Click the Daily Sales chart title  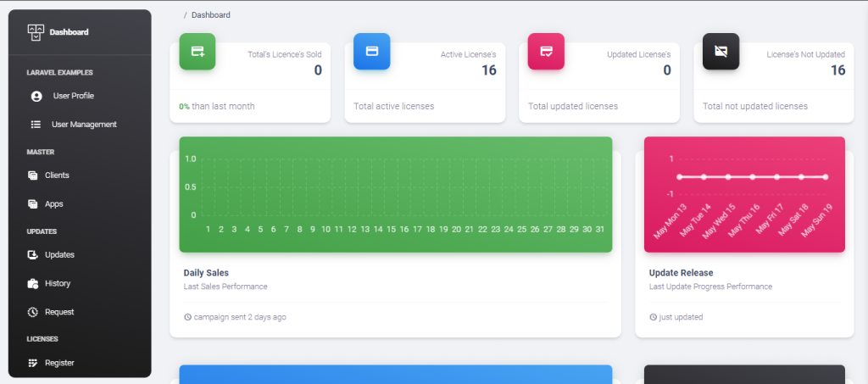click(206, 273)
